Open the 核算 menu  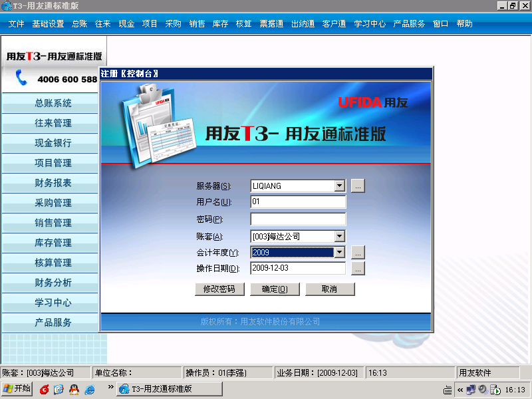(243, 24)
